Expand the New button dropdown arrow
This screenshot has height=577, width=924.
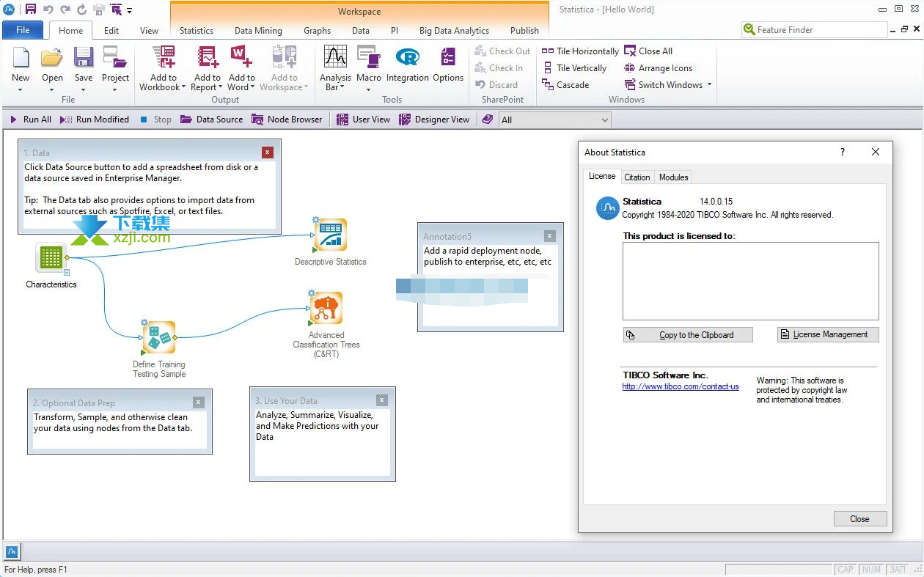click(x=21, y=90)
